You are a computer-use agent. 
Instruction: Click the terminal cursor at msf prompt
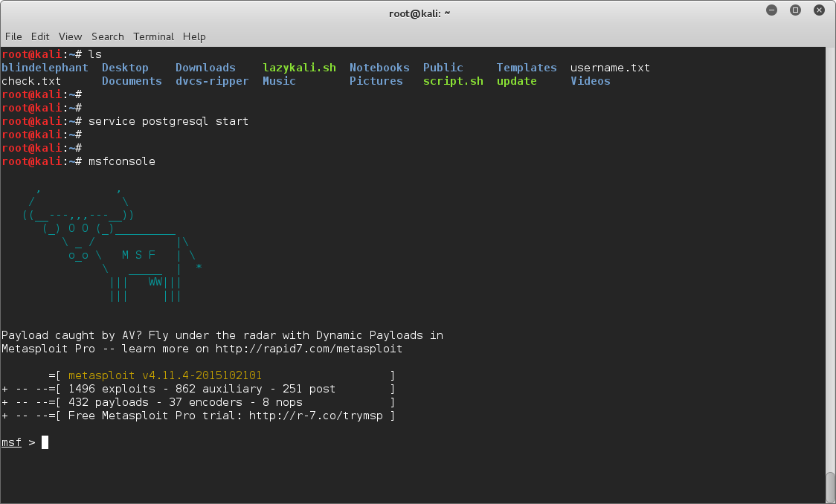45,443
